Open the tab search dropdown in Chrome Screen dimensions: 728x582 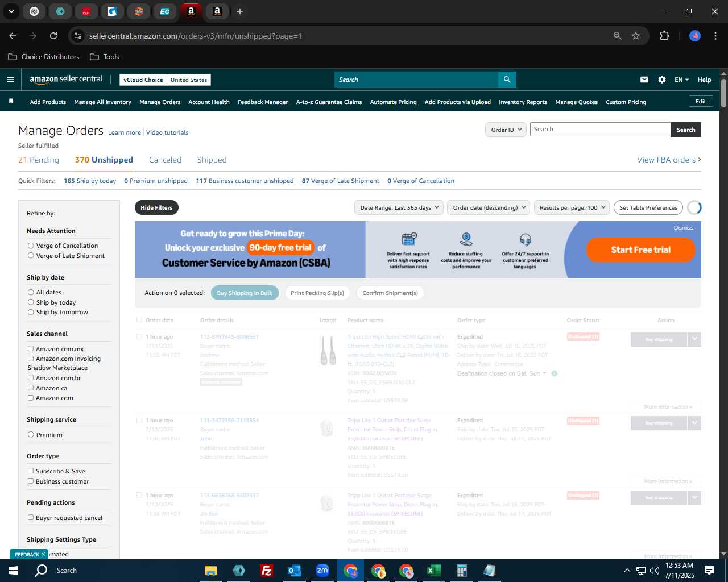pyautogui.click(x=11, y=11)
